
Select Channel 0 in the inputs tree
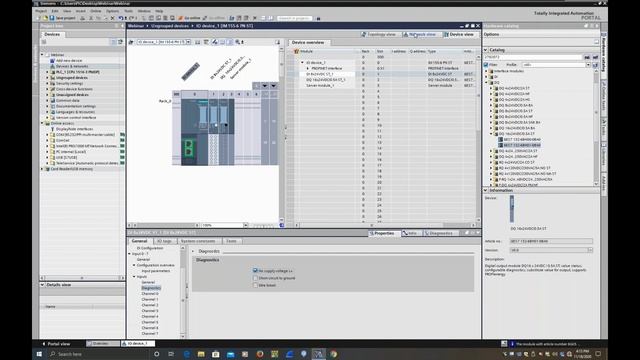pos(150,294)
